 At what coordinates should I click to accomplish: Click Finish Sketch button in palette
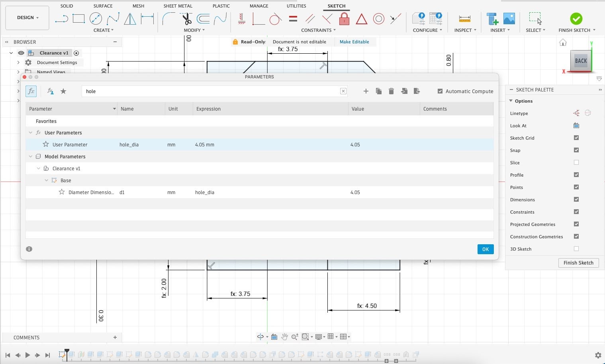coord(578,263)
